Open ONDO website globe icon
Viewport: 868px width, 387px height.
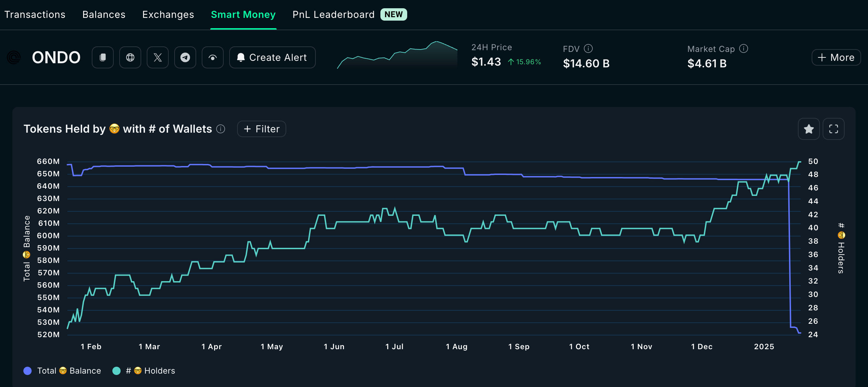[130, 57]
